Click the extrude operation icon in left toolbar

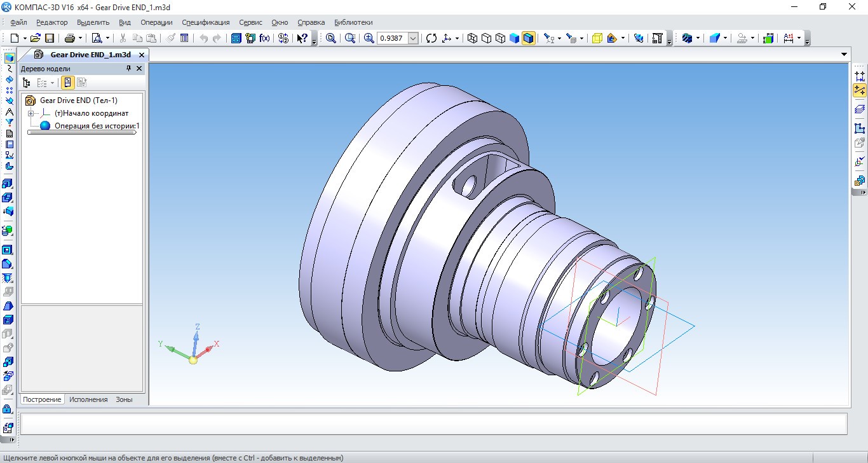point(8,184)
